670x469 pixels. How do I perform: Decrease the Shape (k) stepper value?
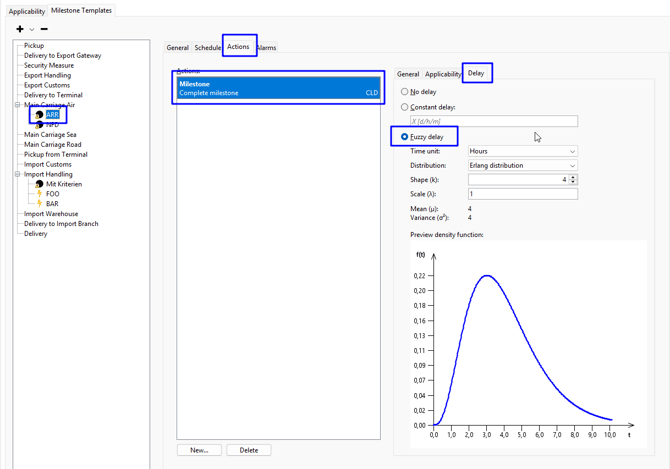coord(573,182)
